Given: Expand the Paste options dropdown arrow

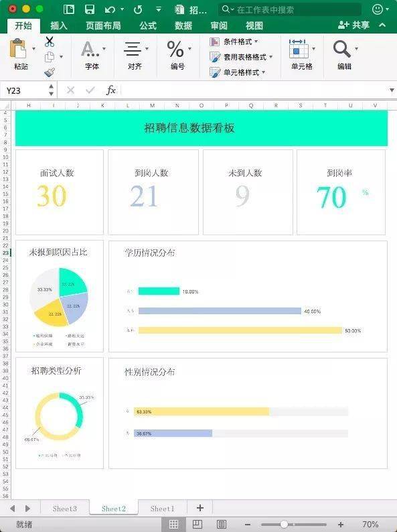Looking at the screenshot, I should 33,49.
